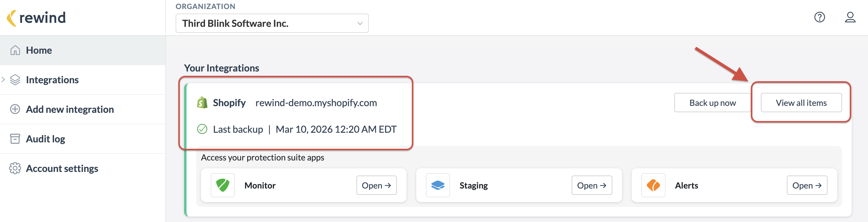868x222 pixels.
Task: Select the Home icon in sidebar
Action: 14,50
